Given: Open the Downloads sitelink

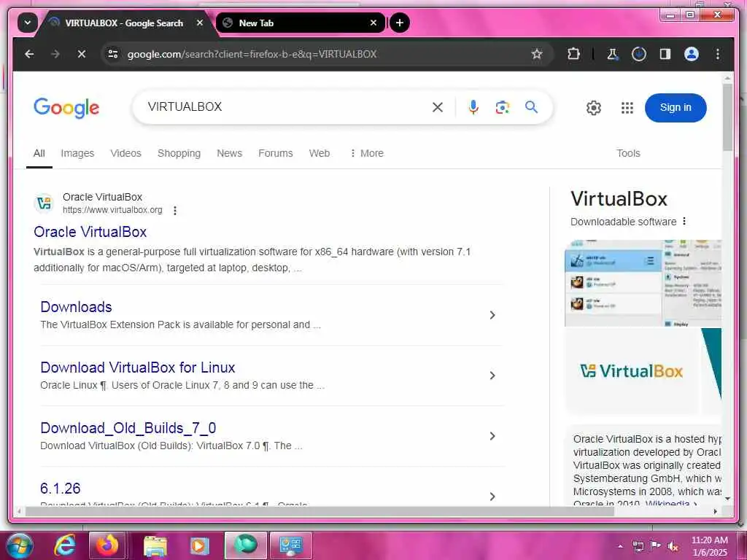Looking at the screenshot, I should coord(76,307).
